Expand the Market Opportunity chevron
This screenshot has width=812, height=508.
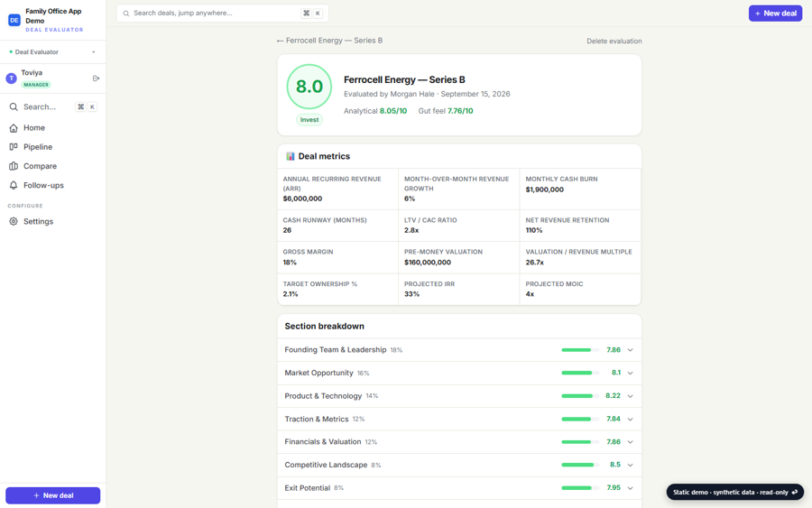point(631,373)
